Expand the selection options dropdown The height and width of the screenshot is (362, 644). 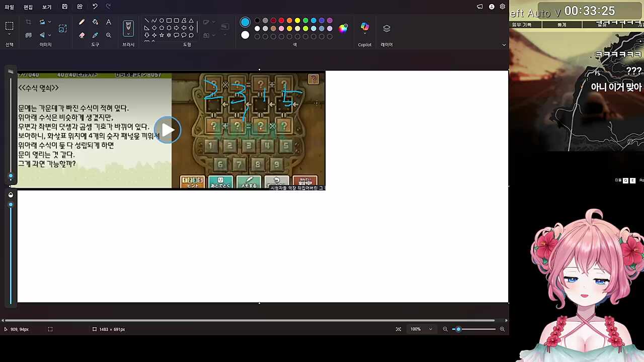10,35
